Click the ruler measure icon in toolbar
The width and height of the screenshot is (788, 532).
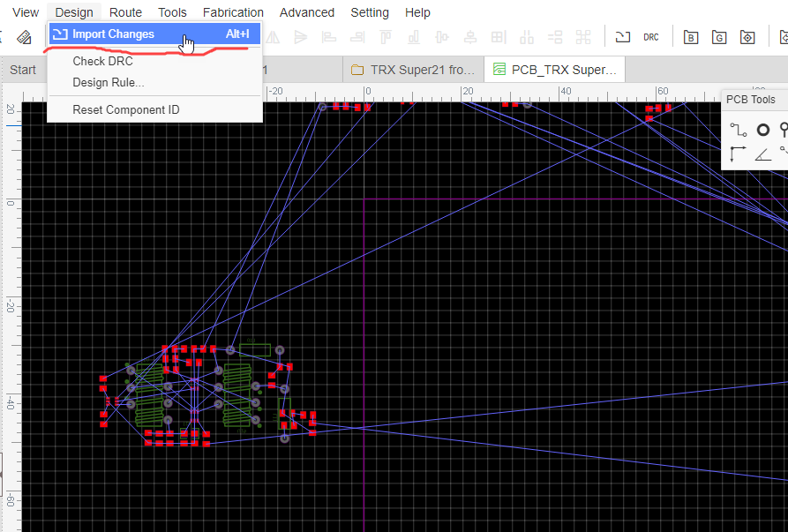25,37
